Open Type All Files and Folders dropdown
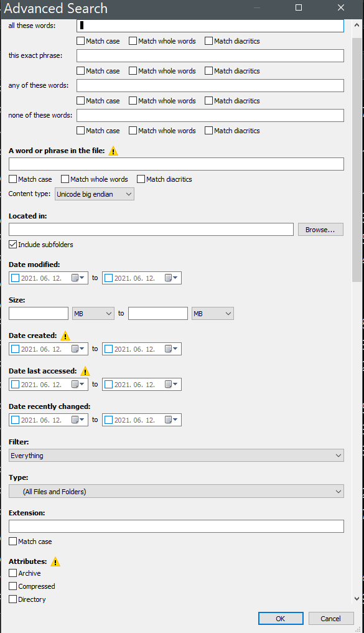 point(176,491)
